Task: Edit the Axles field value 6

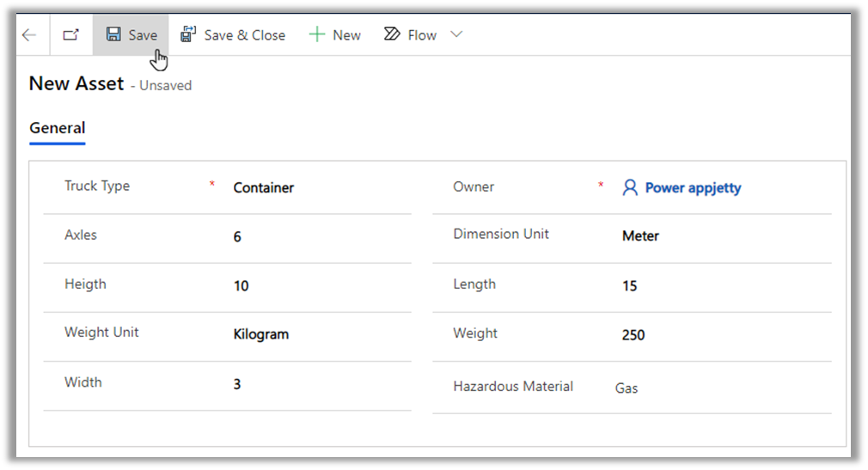Action: 237,236
